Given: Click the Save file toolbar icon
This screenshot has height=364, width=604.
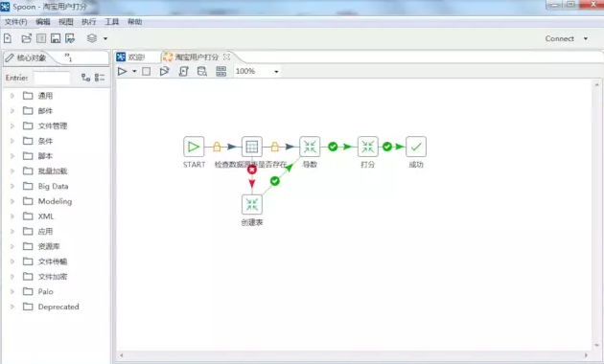Looking at the screenshot, I should pyautogui.click(x=56, y=38).
